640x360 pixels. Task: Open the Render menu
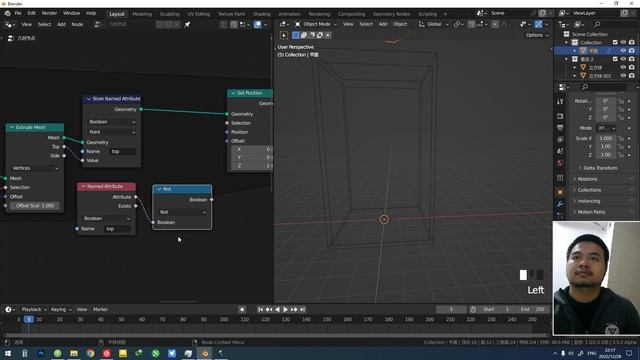pyautogui.click(x=49, y=13)
